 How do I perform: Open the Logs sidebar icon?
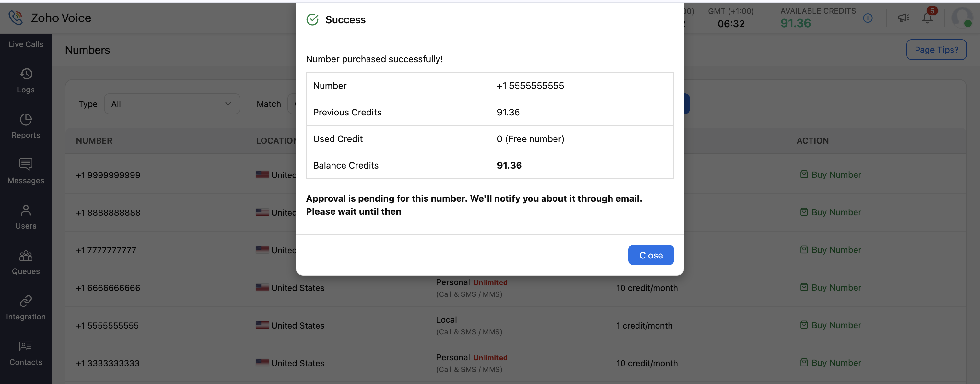[x=26, y=80]
